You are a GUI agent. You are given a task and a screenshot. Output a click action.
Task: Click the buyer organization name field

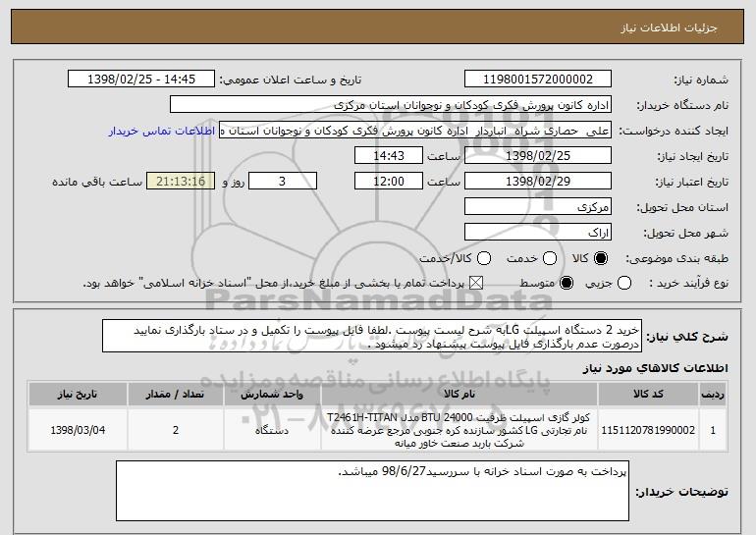pyautogui.click(x=391, y=105)
